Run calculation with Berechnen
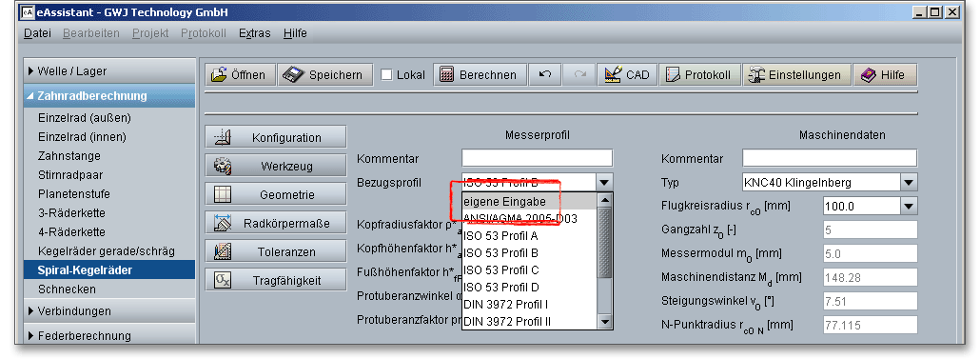 479,74
